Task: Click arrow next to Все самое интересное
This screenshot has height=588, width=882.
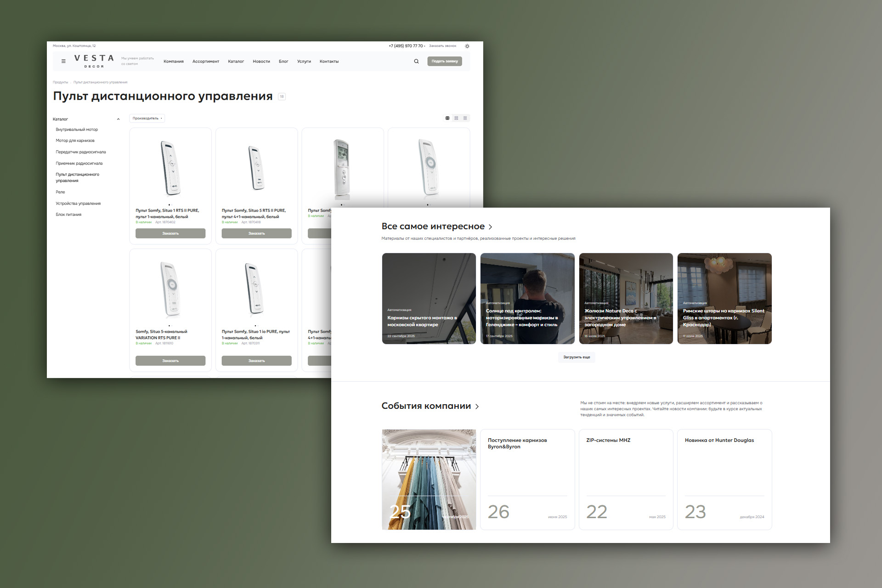Action: click(491, 227)
